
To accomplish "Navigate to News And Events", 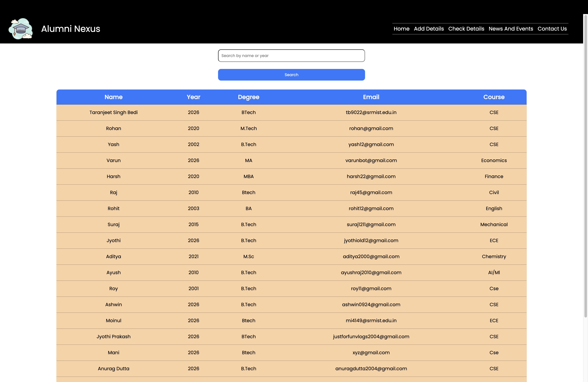I will click(511, 29).
